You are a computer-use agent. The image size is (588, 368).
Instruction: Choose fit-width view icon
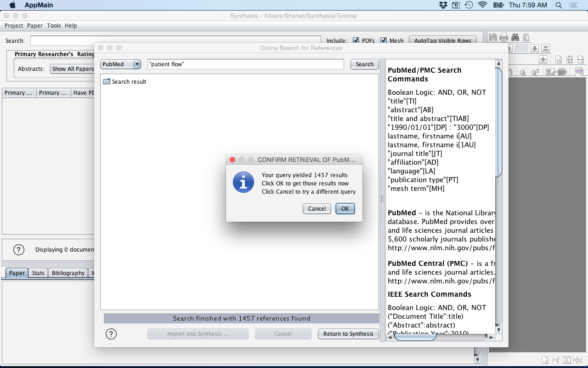(581, 59)
